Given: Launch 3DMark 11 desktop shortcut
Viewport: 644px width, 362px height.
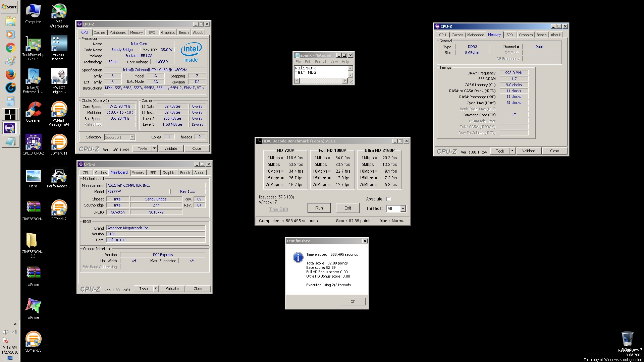Looking at the screenshot, I should [x=59, y=145].
